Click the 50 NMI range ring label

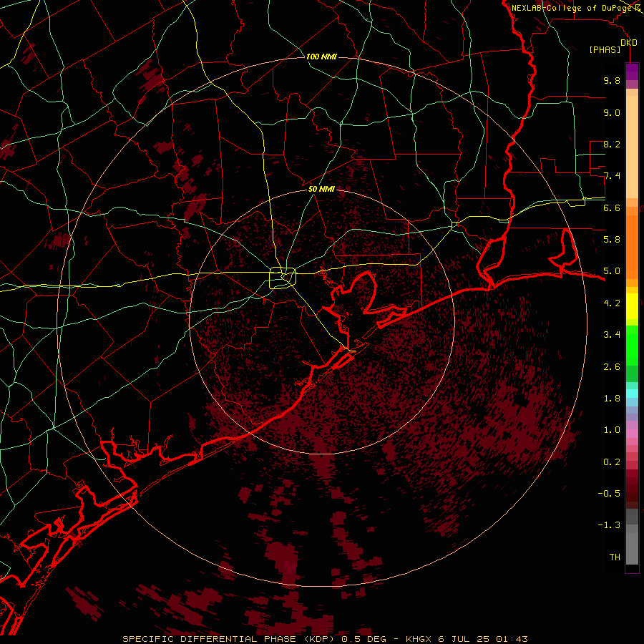click(321, 189)
